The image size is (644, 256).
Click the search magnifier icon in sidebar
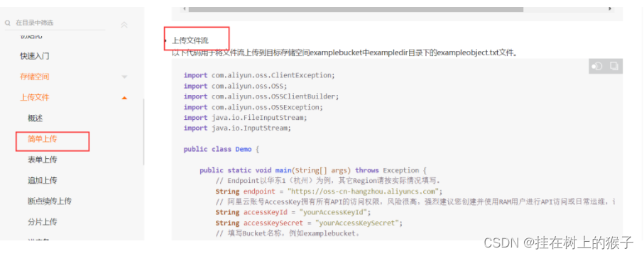pos(8,23)
